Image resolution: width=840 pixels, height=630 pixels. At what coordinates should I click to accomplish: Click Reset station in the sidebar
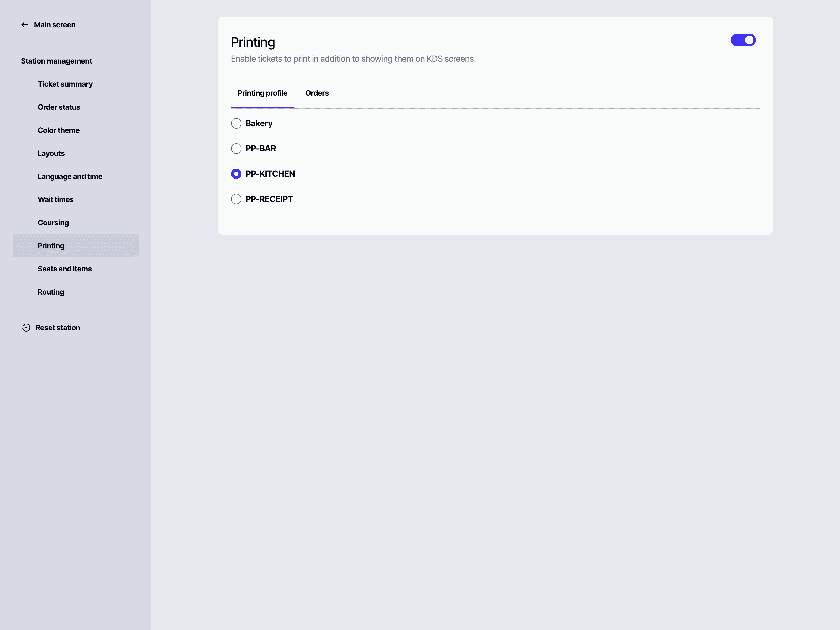point(57,327)
